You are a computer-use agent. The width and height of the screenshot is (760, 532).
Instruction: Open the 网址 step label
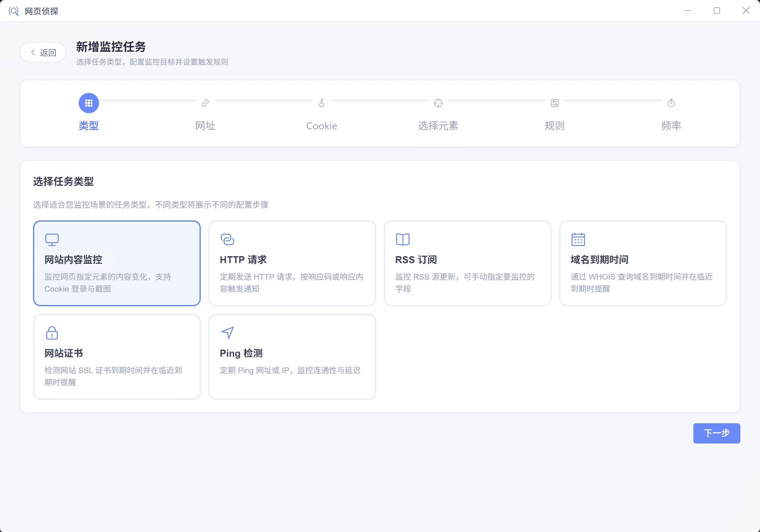[205, 126]
